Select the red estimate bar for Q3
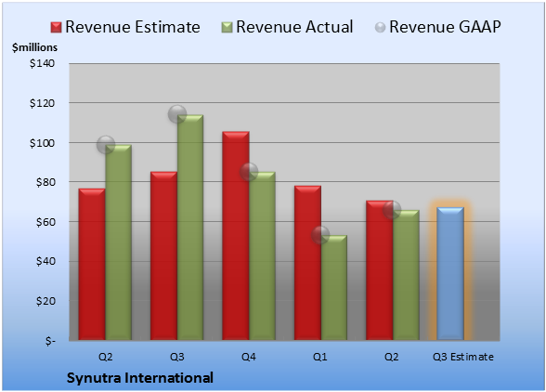 [163, 255]
